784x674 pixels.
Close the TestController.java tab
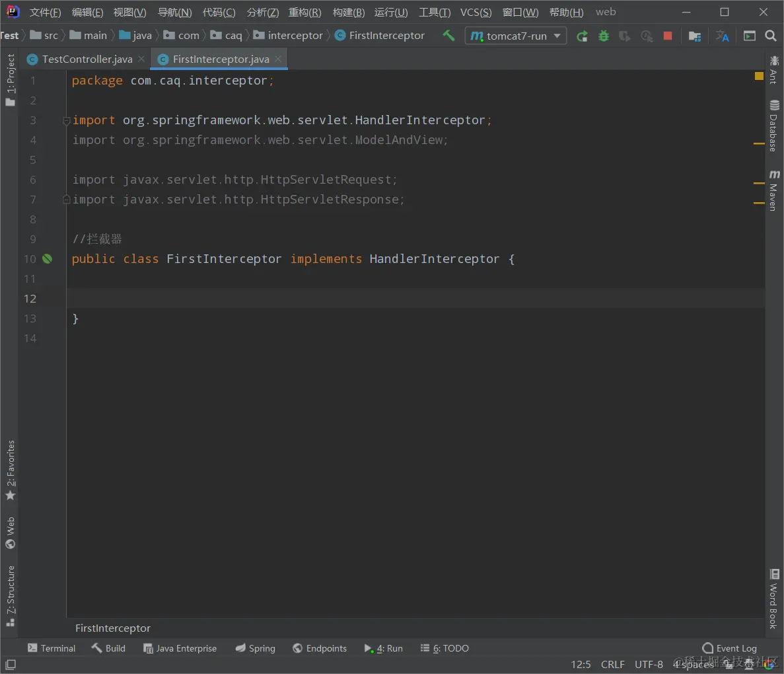[x=141, y=59]
